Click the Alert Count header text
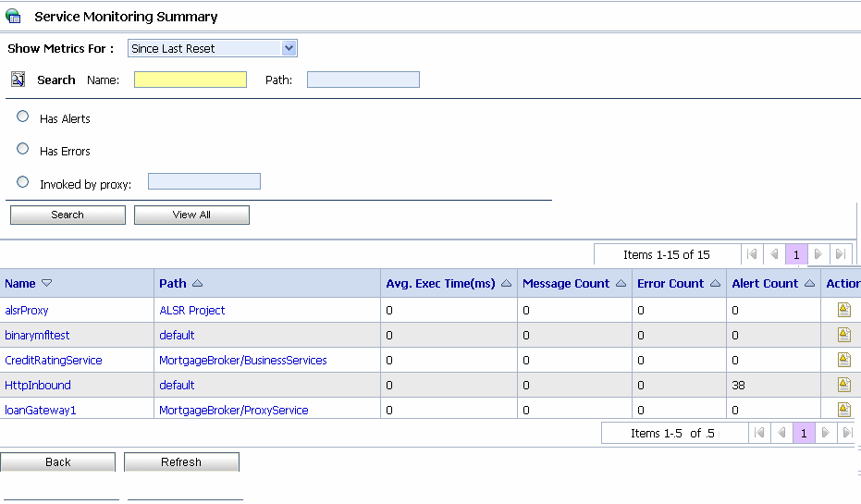 (x=765, y=283)
